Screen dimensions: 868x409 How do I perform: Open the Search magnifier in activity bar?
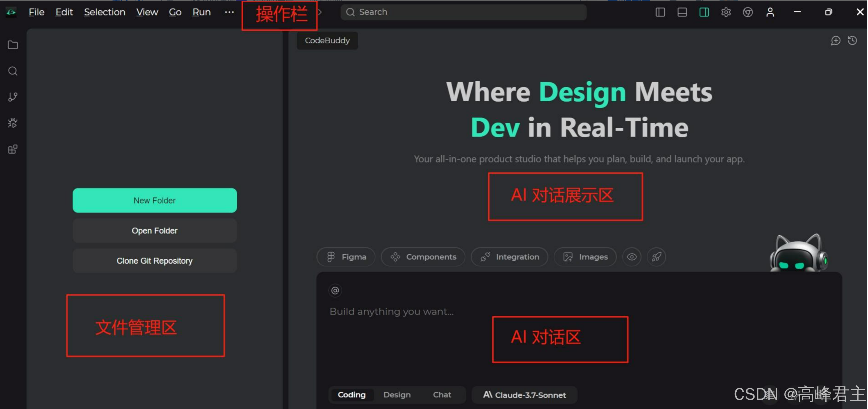coord(13,71)
